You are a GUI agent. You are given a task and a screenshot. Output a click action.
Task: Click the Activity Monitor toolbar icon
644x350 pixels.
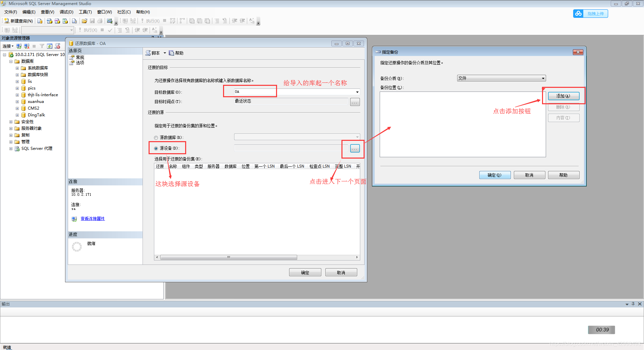coord(110,21)
